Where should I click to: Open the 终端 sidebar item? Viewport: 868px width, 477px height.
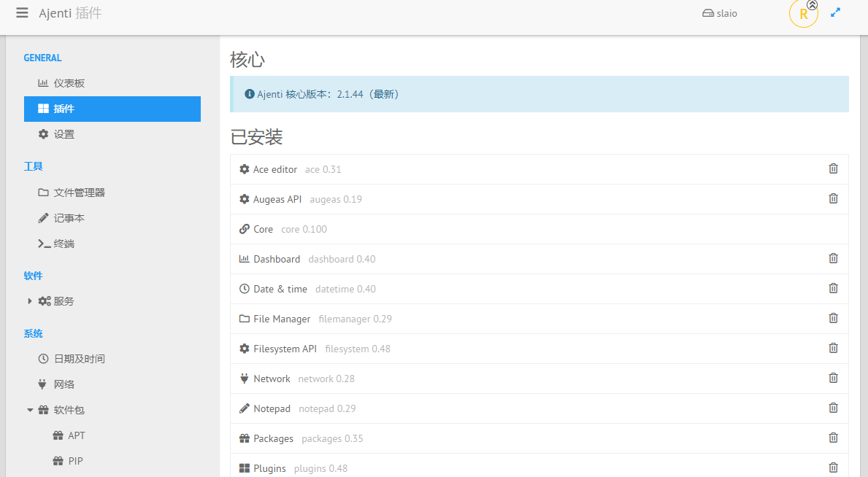tap(64, 244)
